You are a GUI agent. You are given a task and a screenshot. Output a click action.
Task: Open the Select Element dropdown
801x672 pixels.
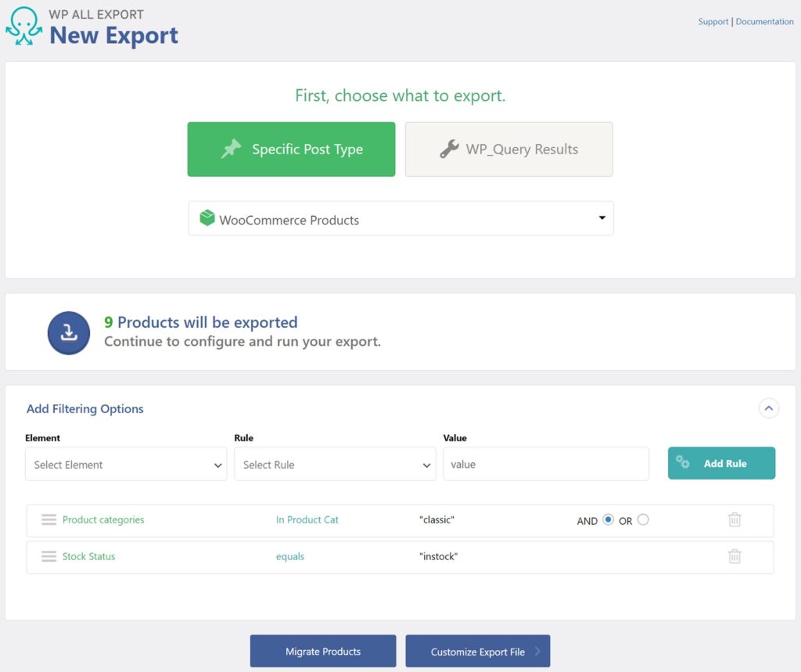(x=126, y=464)
